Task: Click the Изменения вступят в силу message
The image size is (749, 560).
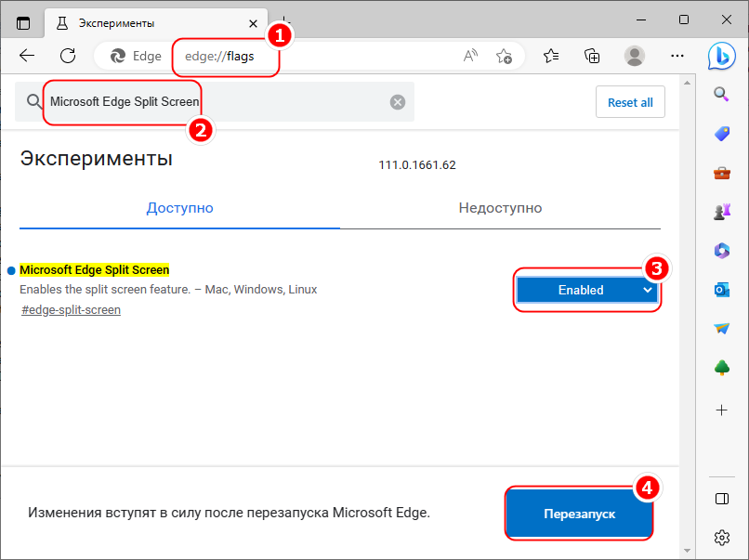Action: point(229,513)
